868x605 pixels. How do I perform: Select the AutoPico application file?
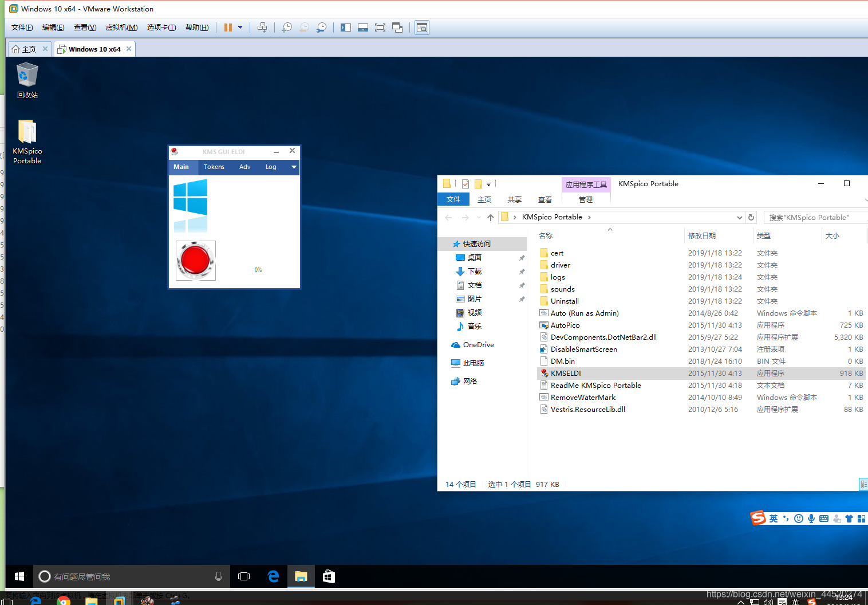click(701, 325)
